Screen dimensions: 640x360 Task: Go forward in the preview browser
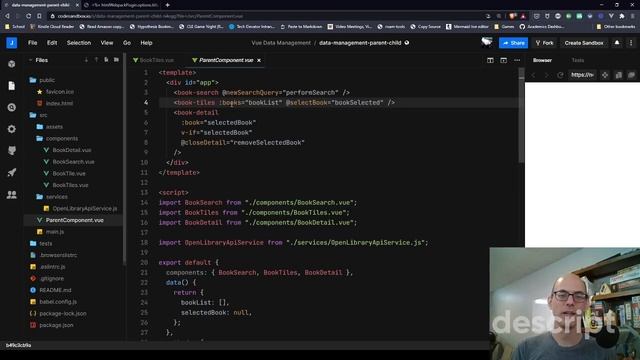click(x=547, y=75)
